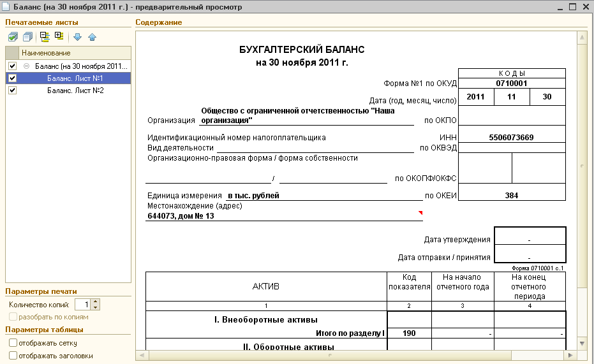Enable the отображать заголовки checkbox
Viewport: 594px width, 364px height.
pos(13,356)
